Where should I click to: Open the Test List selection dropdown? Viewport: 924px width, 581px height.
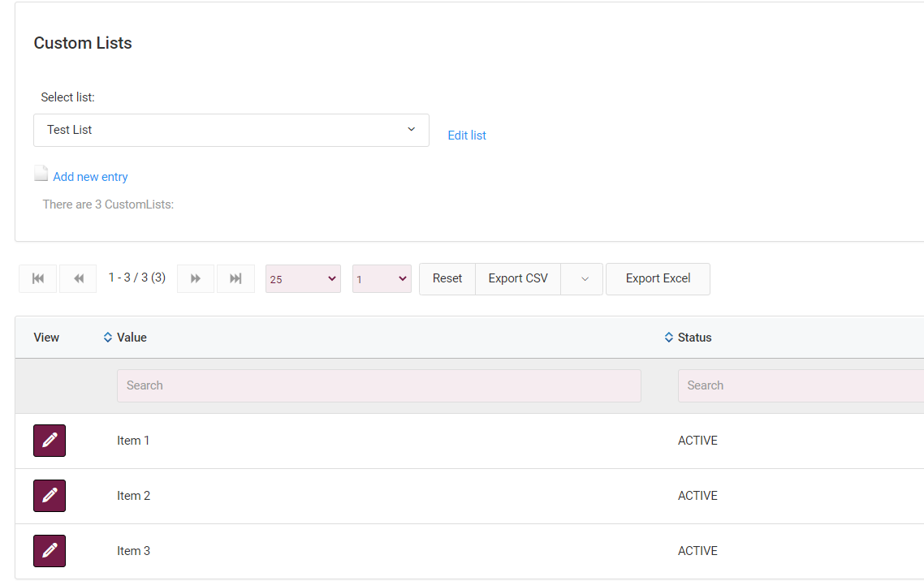[231, 130]
